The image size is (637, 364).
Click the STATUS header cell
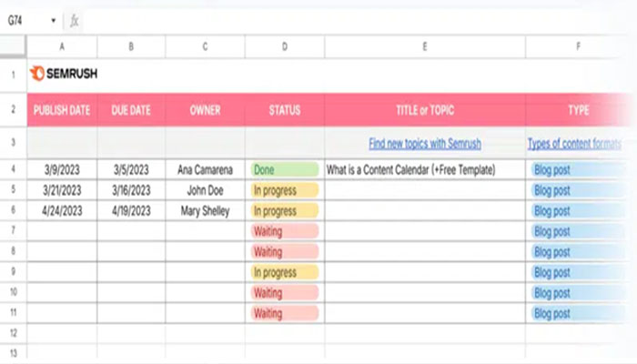click(x=284, y=110)
